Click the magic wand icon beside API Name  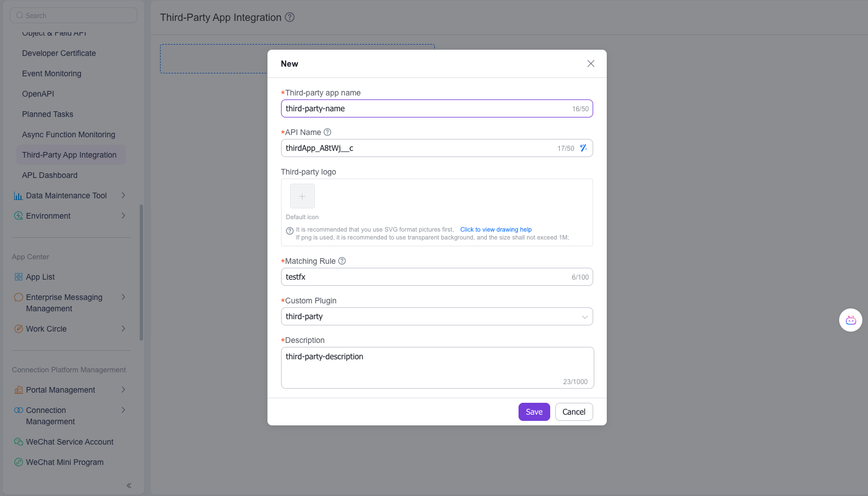pos(584,147)
